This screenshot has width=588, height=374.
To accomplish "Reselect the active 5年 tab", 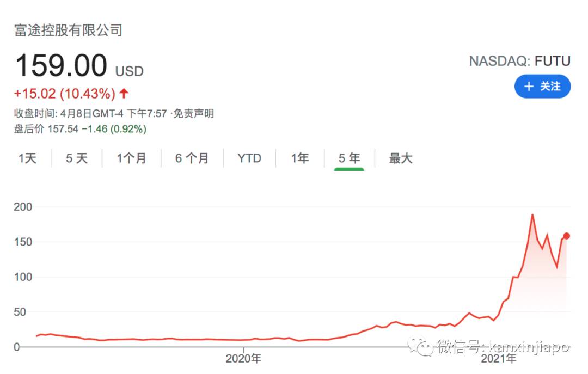I will (348, 158).
